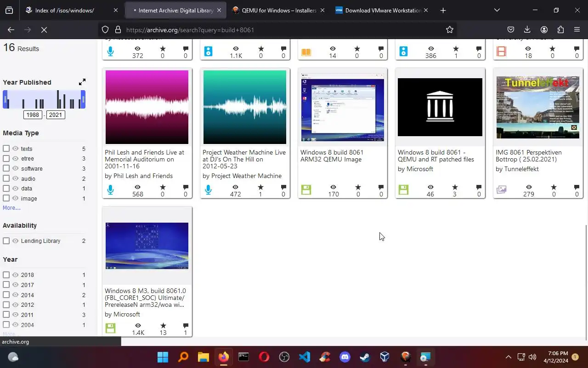The image size is (588, 368).
Task: Open Windows 8 M3 desktop thumbnail
Action: point(147,246)
